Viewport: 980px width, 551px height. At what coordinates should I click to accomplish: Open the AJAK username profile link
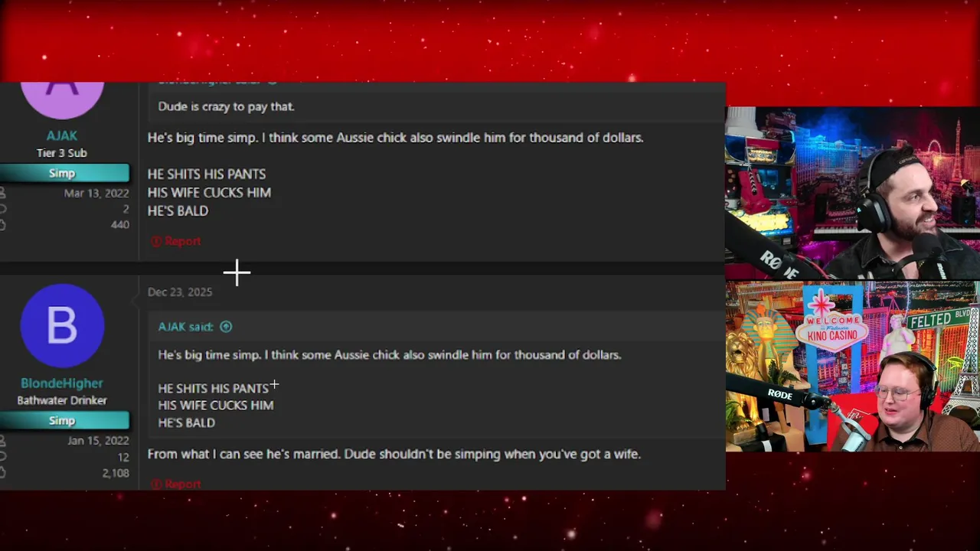click(x=62, y=135)
